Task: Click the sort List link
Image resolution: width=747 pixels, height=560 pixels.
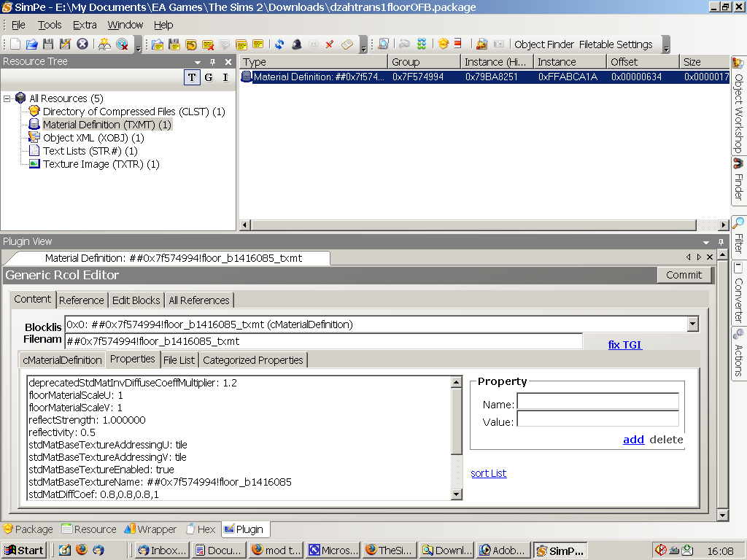Action: click(489, 472)
